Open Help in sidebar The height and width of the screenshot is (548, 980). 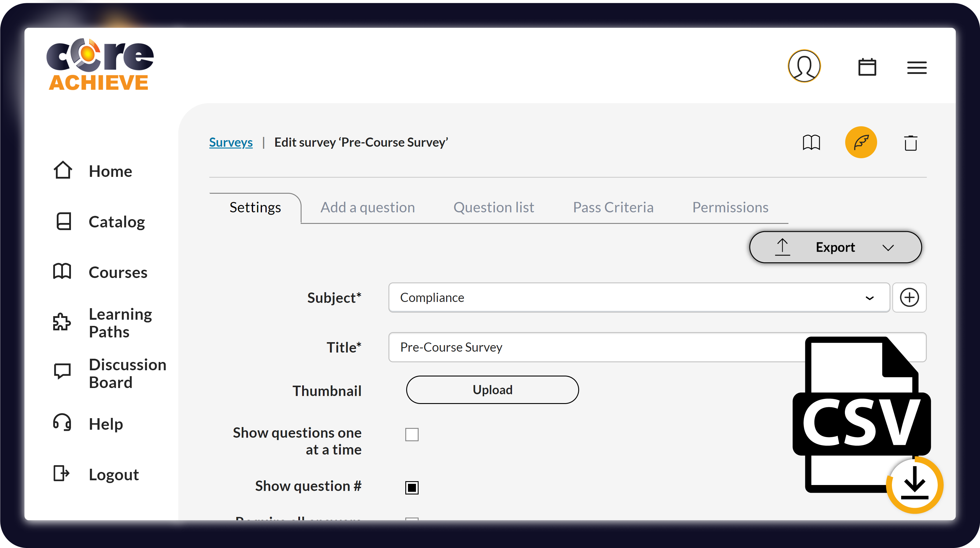(x=106, y=424)
